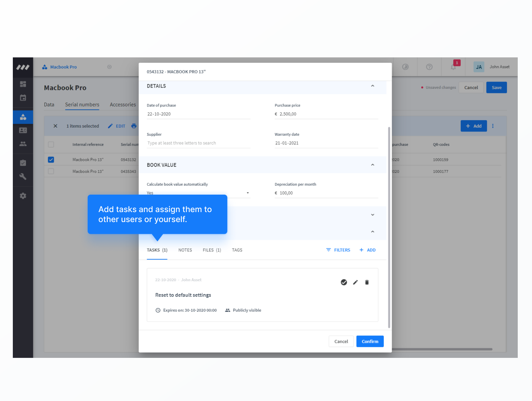This screenshot has height=401, width=532.
Task: Click the QR-codes column header
Action: click(441, 144)
